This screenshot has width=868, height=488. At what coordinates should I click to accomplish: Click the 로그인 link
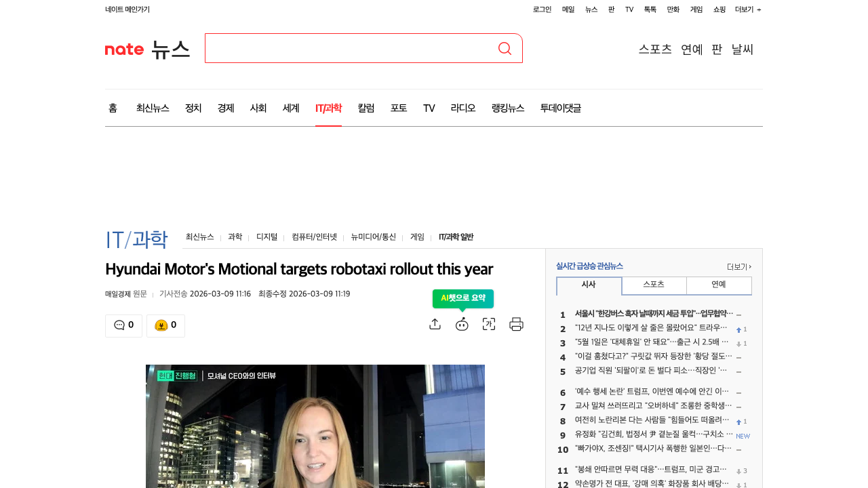(542, 9)
